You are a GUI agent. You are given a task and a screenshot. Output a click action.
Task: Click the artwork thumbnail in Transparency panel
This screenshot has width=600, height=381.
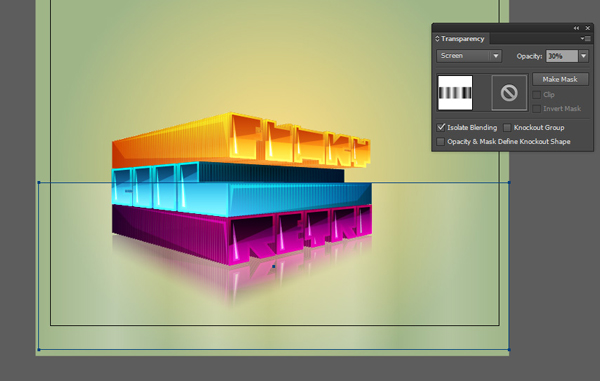click(455, 93)
